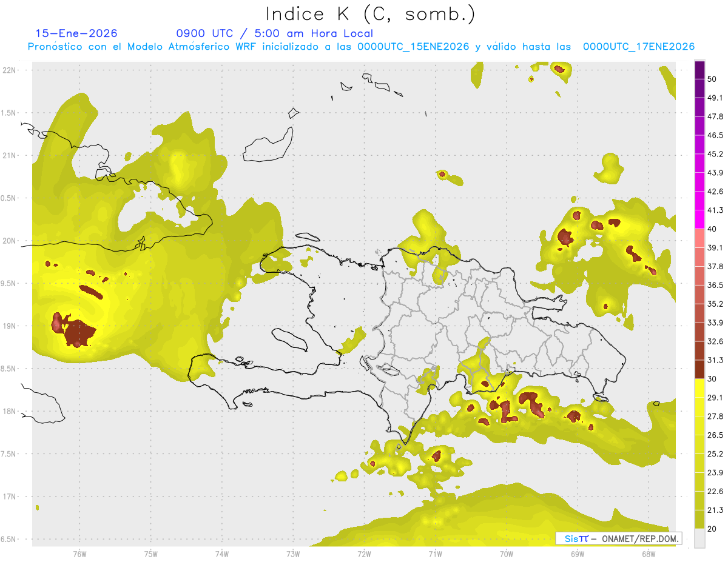Image resolution: width=728 pixels, height=562 pixels.
Task: Click the dark purple colorbar segment above 50
Action: 700,70
